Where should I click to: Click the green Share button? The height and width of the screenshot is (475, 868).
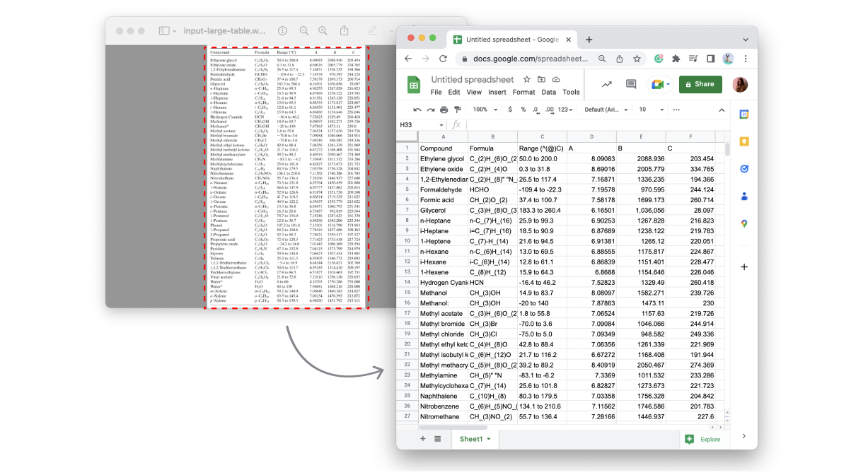coord(700,83)
